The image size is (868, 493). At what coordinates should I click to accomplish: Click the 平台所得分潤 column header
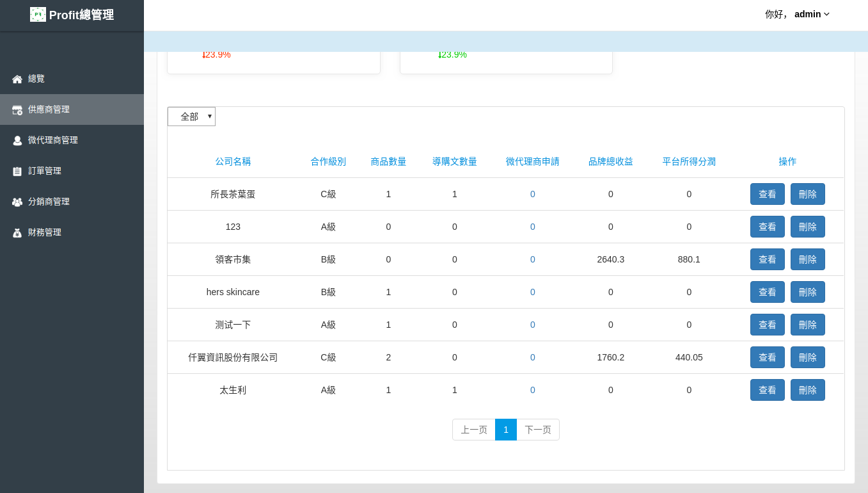click(x=689, y=161)
